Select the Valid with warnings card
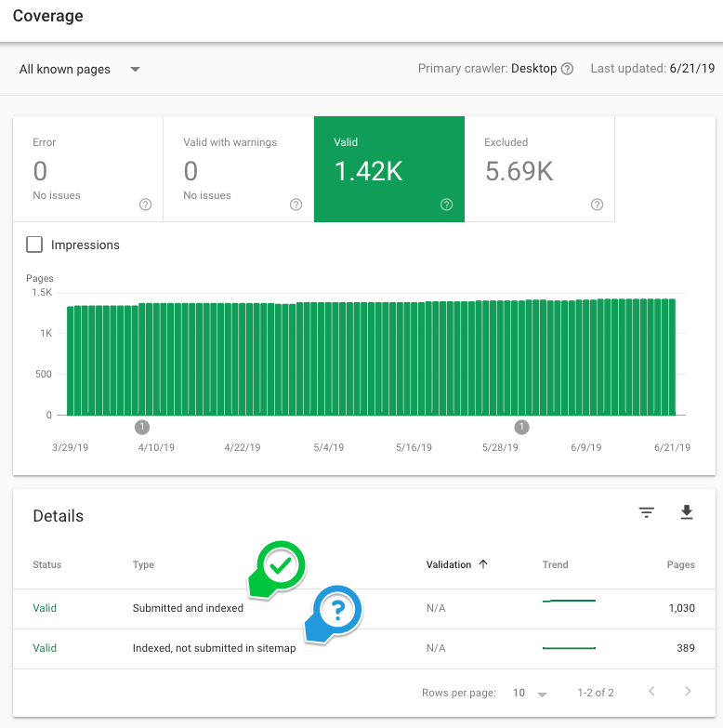The width and height of the screenshot is (723, 728). (x=239, y=169)
